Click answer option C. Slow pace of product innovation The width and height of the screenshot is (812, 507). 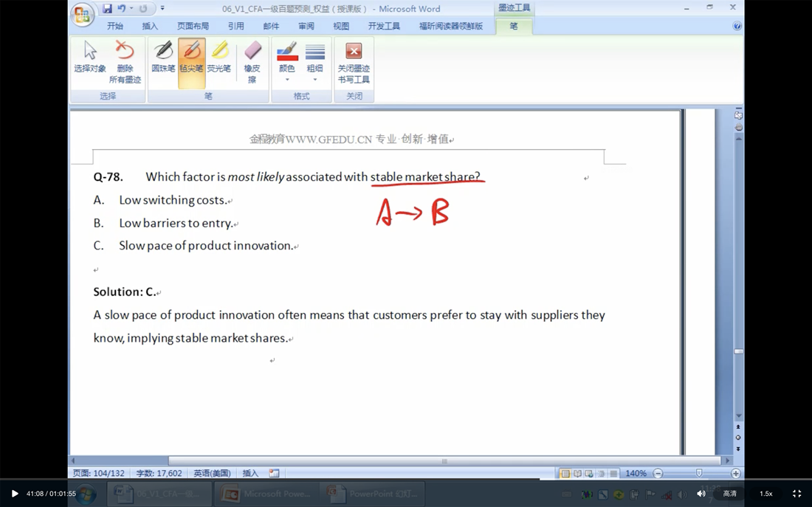(x=193, y=246)
